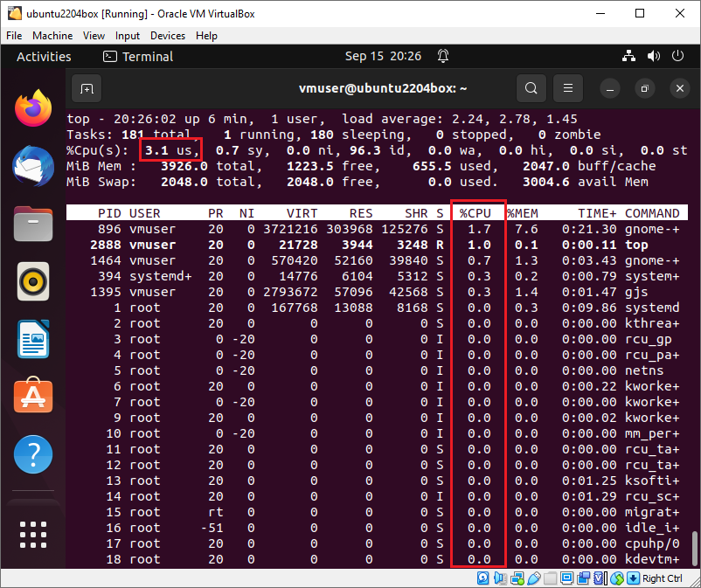Click the power icon in top bar

(x=677, y=56)
